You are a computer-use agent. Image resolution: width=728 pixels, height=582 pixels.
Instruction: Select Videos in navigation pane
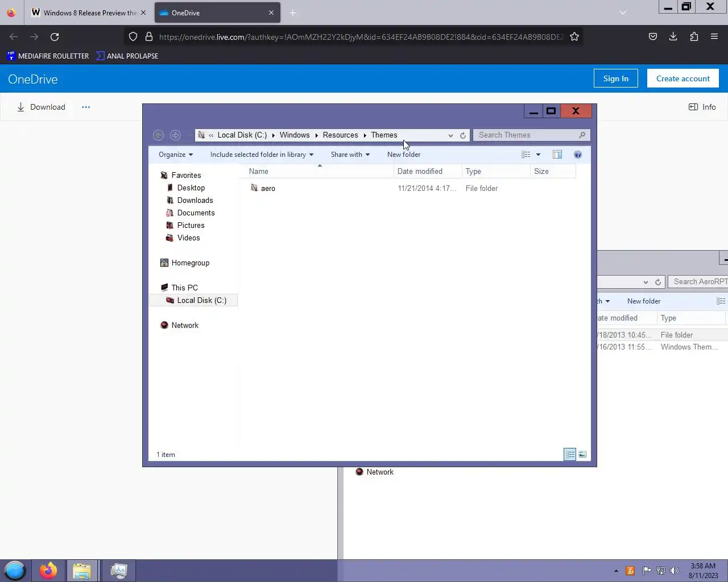pos(188,238)
